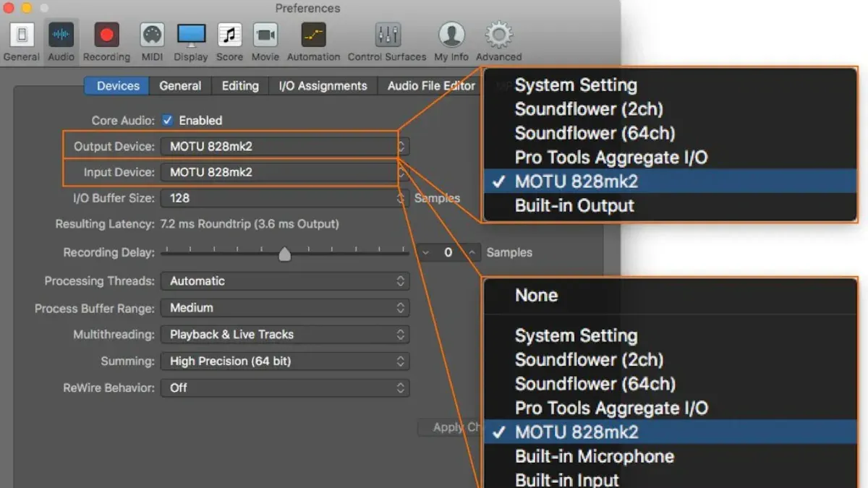Click the Apply Changes button
This screenshot has height=488, width=868.
450,427
